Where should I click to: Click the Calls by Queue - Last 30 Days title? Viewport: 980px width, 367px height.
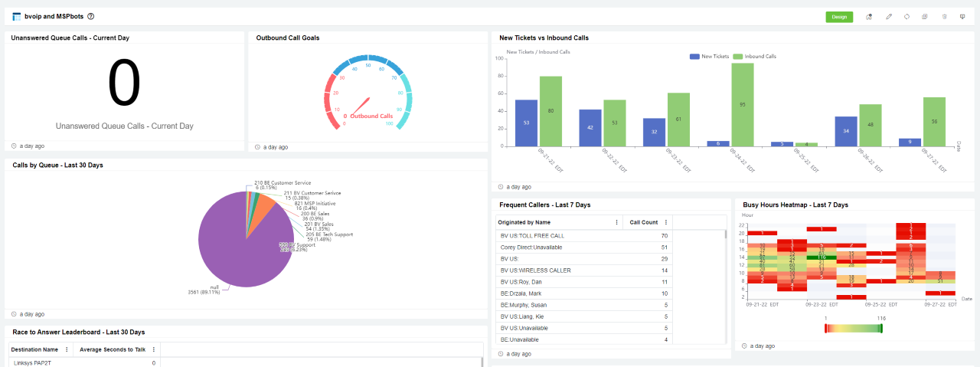click(57, 165)
